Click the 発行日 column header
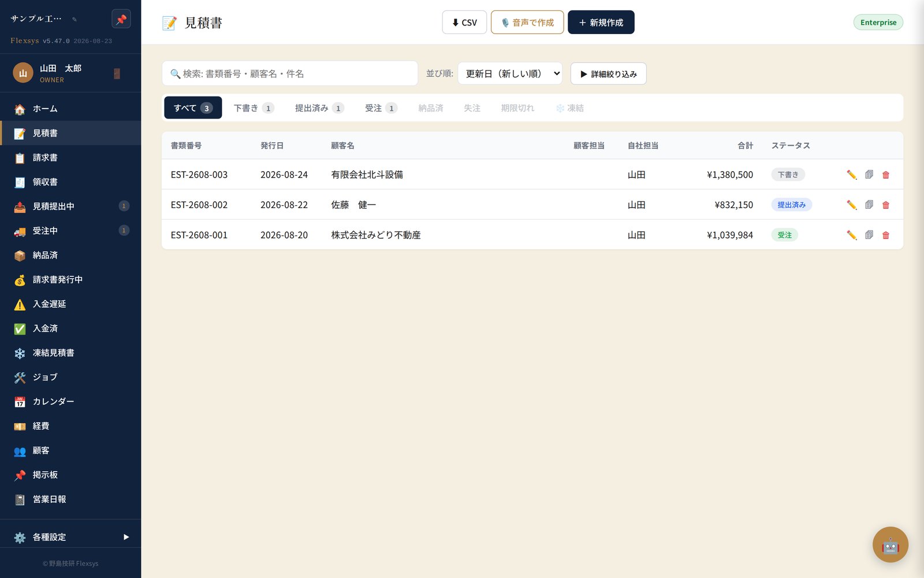The height and width of the screenshot is (578, 924). 272,146
